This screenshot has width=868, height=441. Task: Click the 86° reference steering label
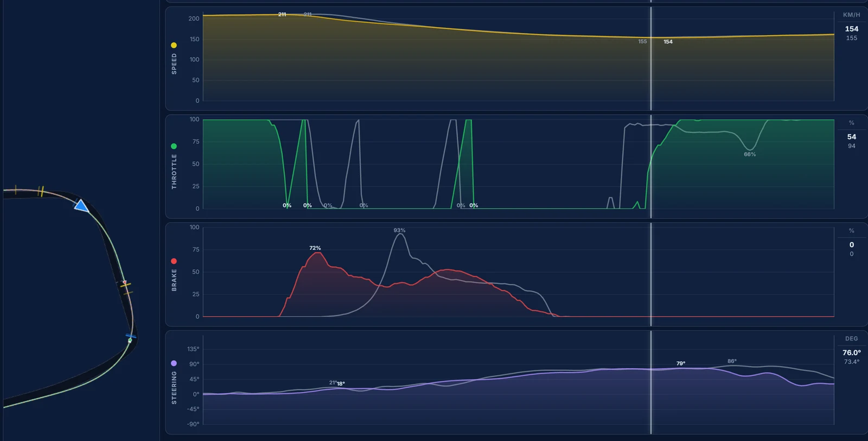(x=732, y=361)
